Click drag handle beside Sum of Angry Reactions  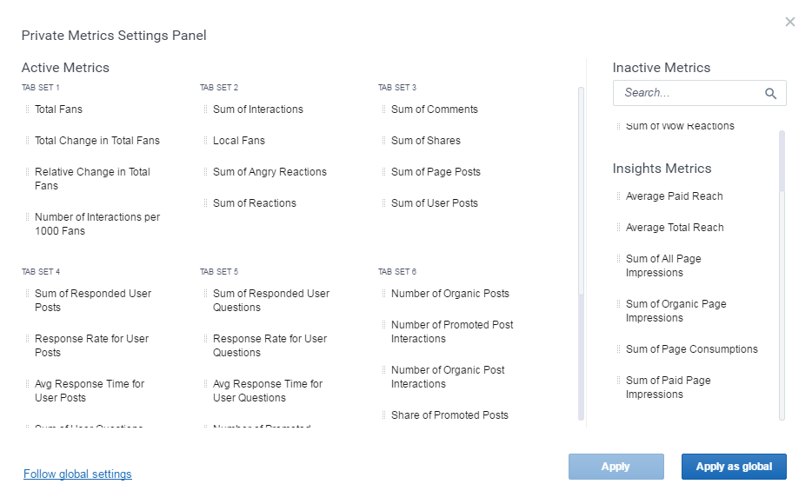click(x=205, y=172)
